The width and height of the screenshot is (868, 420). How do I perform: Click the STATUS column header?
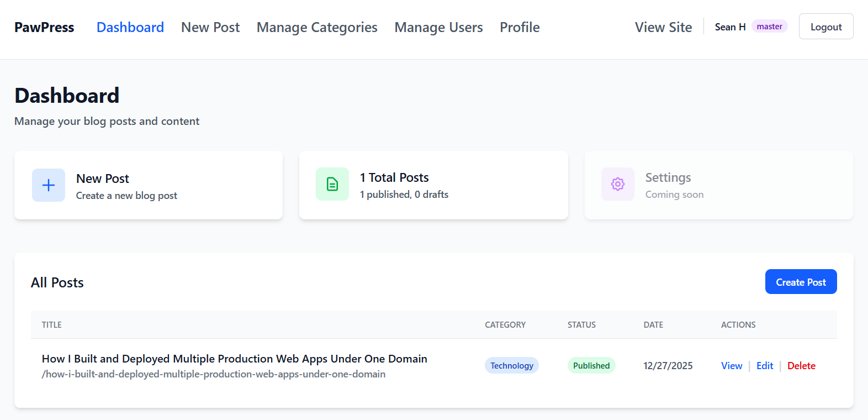click(581, 325)
